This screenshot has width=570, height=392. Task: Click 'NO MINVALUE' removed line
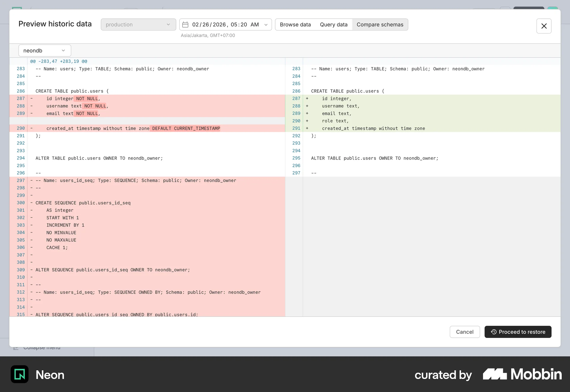point(147,233)
